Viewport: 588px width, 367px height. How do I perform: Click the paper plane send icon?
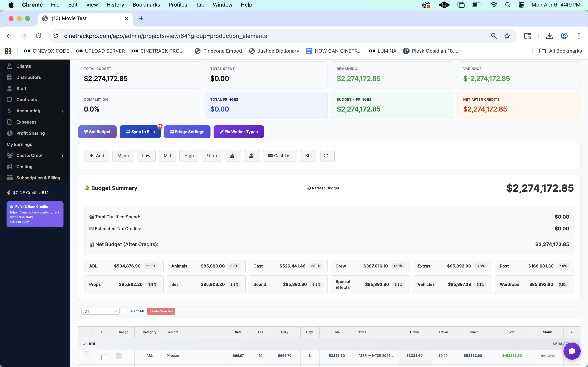click(308, 156)
